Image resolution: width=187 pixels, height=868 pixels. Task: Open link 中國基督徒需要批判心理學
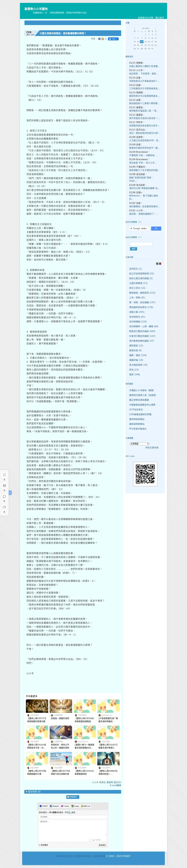pyautogui.click(x=142, y=405)
